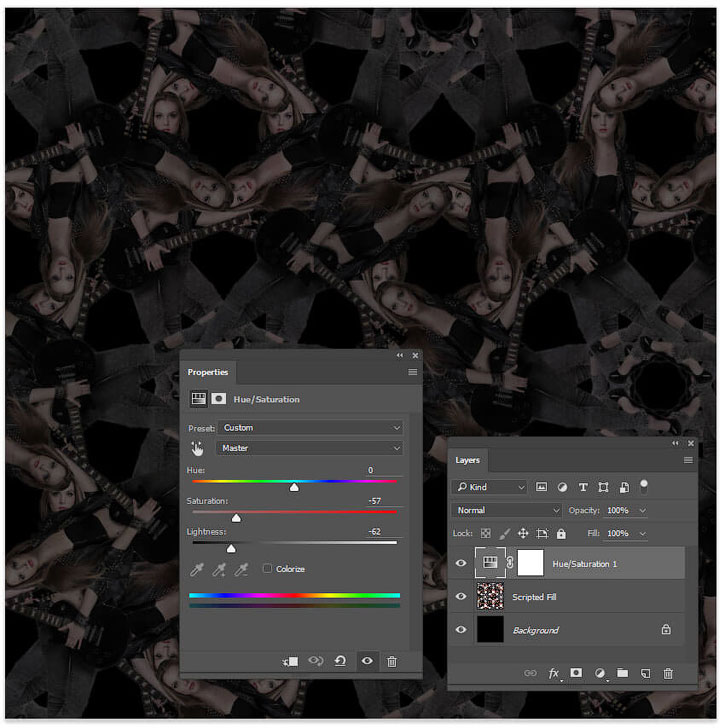Open the Kind filter dropdown
This screenshot has width=725, height=728.
tap(492, 489)
